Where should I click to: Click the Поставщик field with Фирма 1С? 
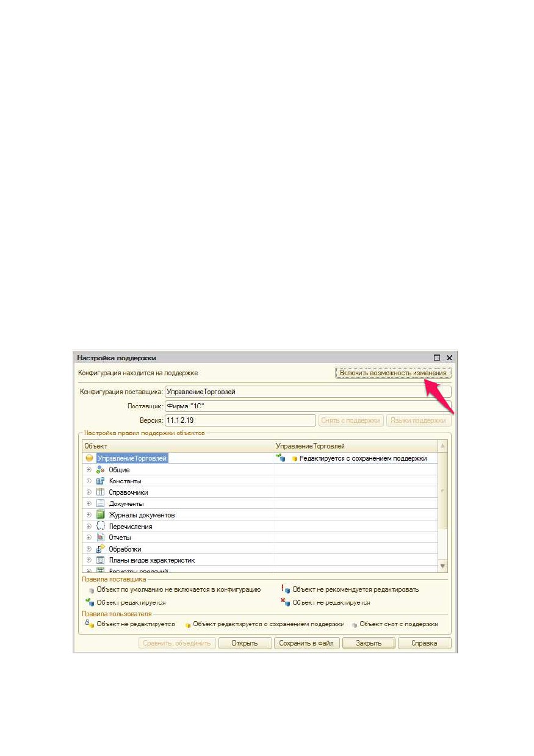(x=308, y=406)
